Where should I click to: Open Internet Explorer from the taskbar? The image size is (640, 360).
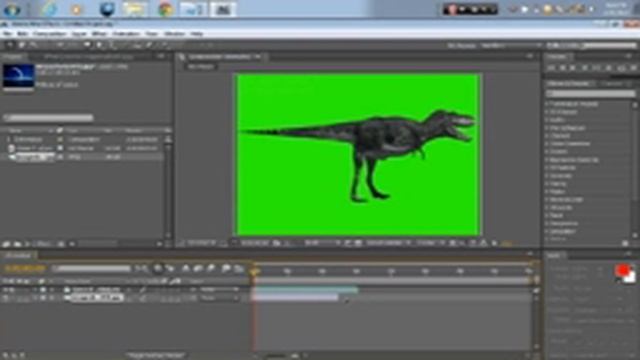[49, 9]
